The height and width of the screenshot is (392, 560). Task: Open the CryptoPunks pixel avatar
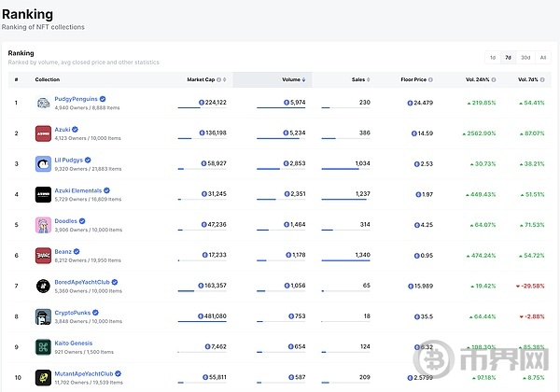click(43, 316)
